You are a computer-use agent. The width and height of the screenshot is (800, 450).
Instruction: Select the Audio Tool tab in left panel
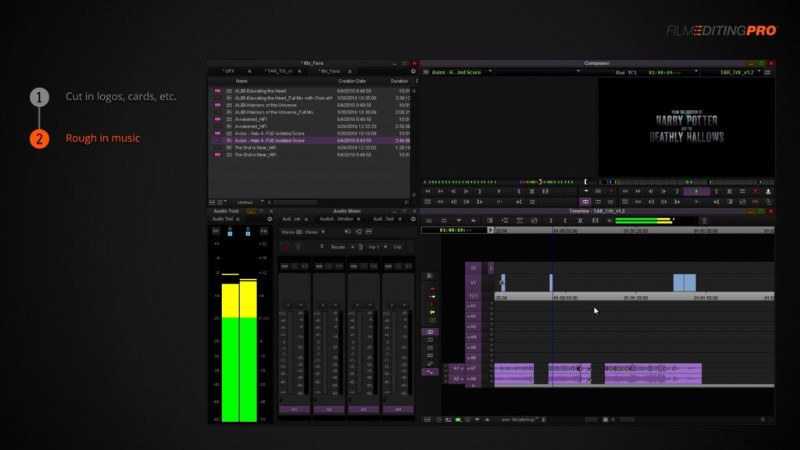(x=222, y=219)
